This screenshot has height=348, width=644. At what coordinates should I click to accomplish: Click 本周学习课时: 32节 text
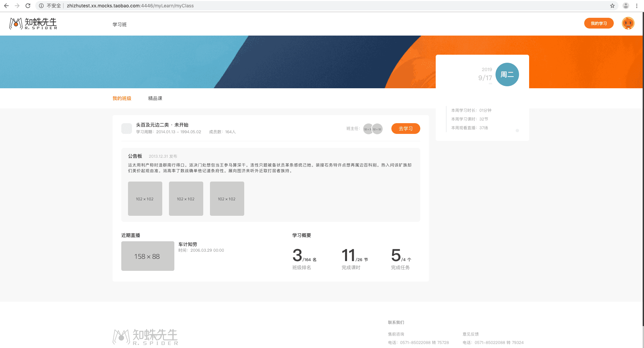470,119
